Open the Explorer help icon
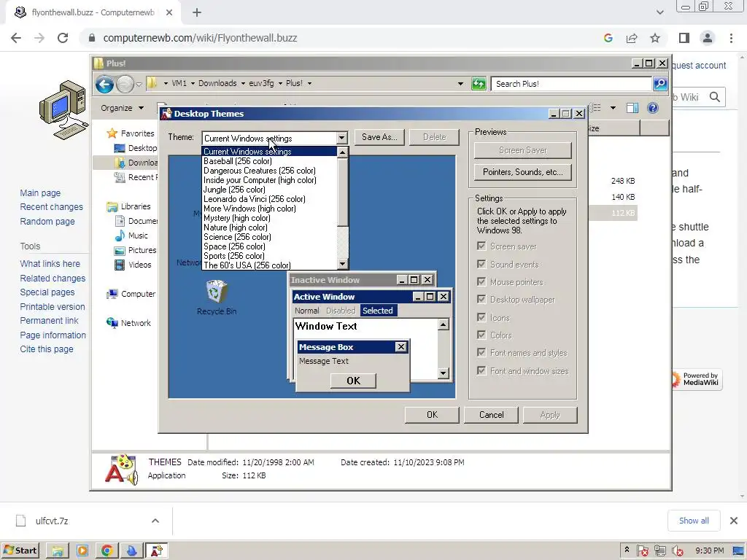 click(653, 108)
